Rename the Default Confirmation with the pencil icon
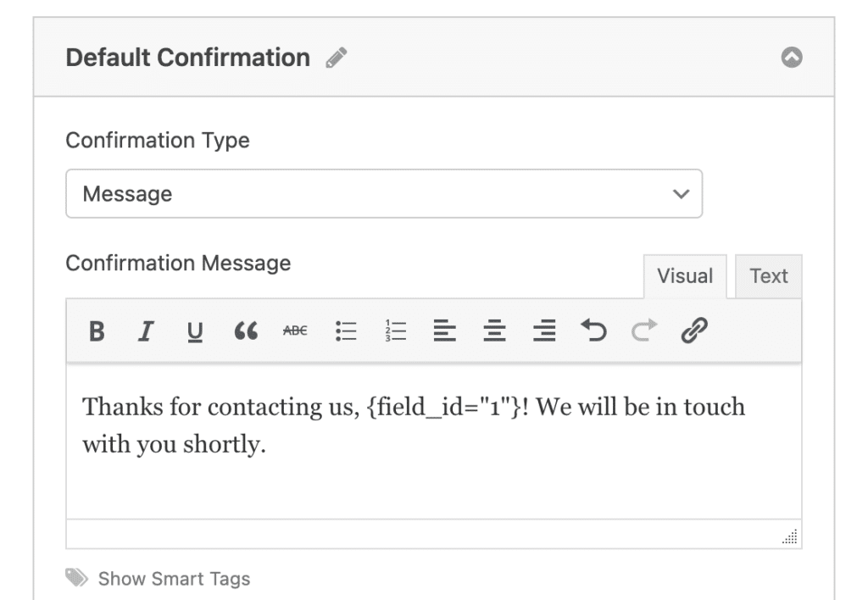The image size is (868, 600). (336, 56)
